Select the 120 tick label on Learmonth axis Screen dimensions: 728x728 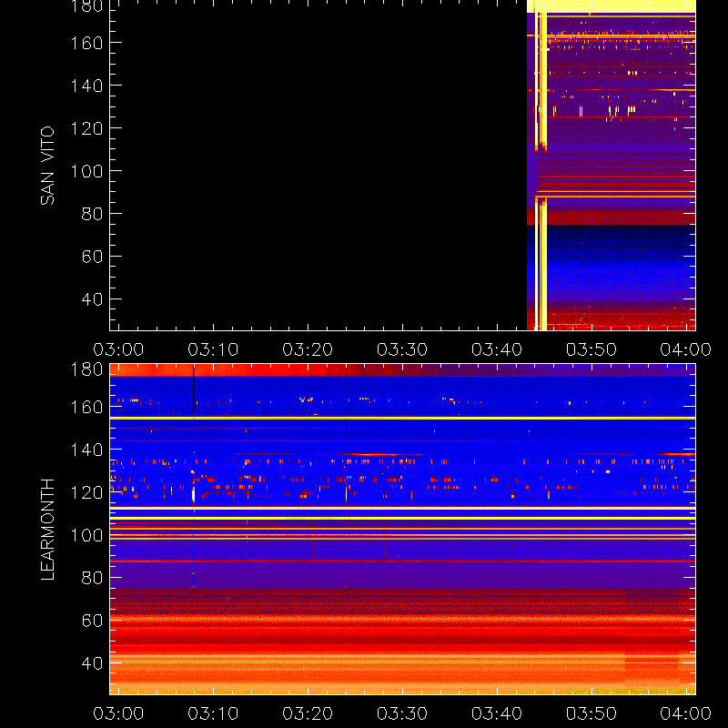tap(86, 492)
